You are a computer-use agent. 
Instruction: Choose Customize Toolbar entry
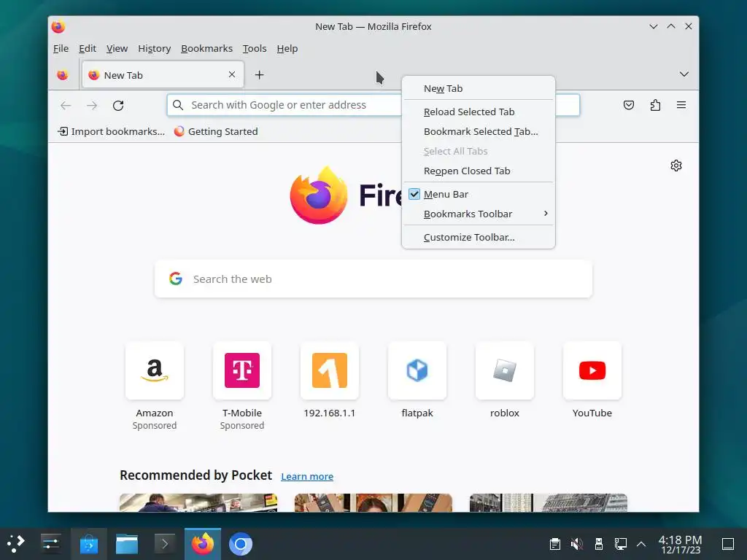point(479,237)
